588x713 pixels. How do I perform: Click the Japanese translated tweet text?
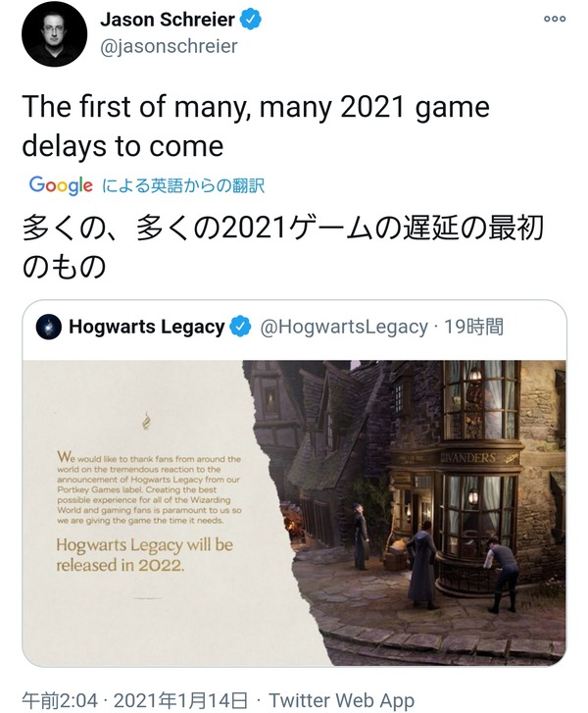[282, 247]
